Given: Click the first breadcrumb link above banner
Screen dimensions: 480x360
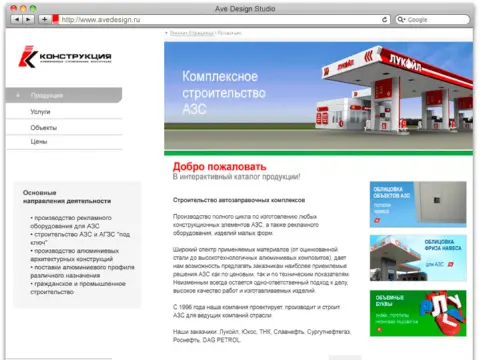Looking at the screenshot, I should [x=192, y=33].
